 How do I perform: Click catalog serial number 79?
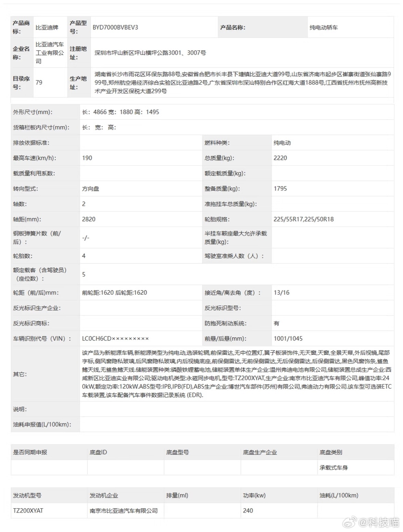[x=39, y=82]
